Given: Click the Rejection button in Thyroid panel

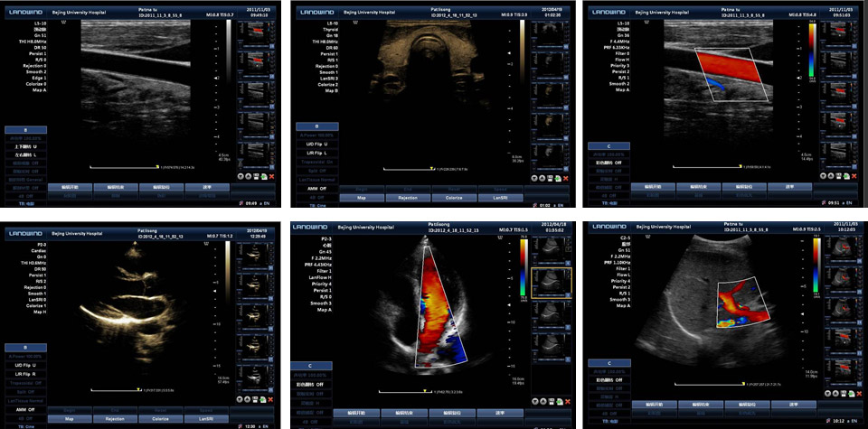Looking at the screenshot, I should pyautogui.click(x=408, y=198).
